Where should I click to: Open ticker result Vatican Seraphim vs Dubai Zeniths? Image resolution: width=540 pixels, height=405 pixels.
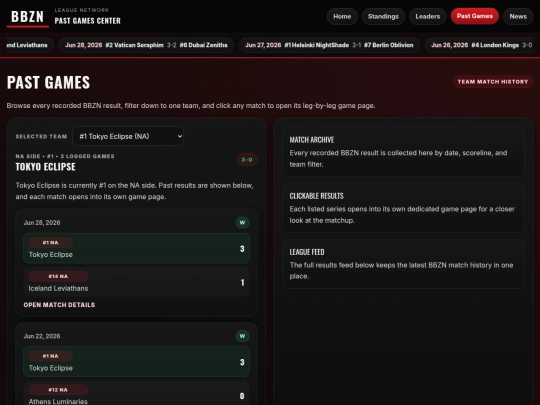[x=146, y=45]
